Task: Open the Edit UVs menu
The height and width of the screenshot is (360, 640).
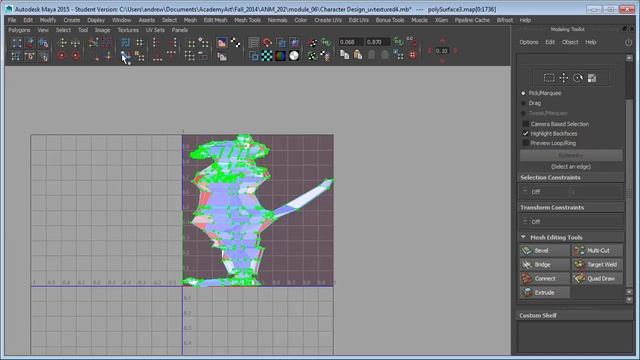Action: point(358,20)
